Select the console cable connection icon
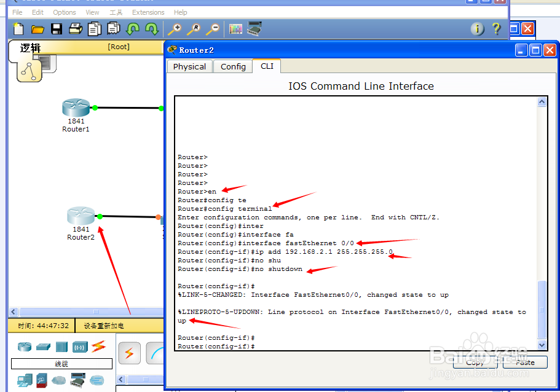Viewport: 560px width, 392px height. 156,353
